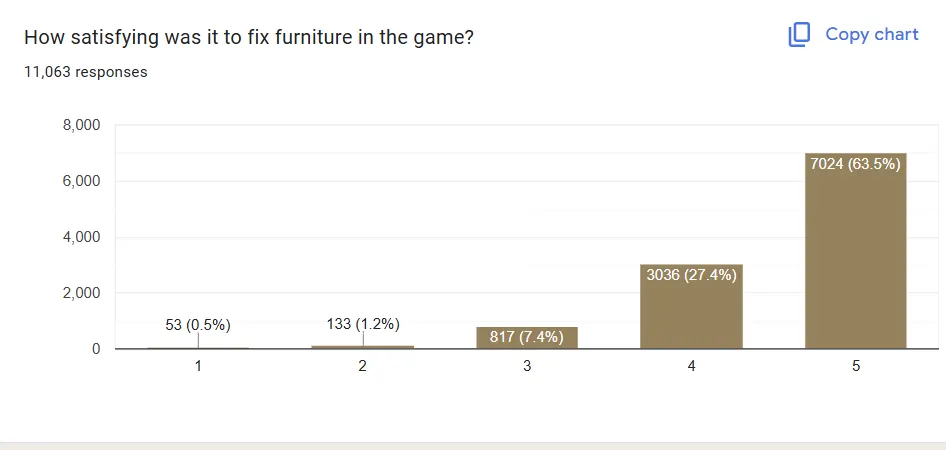Click x-axis label 1
This screenshot has height=450, width=946.
(x=198, y=366)
